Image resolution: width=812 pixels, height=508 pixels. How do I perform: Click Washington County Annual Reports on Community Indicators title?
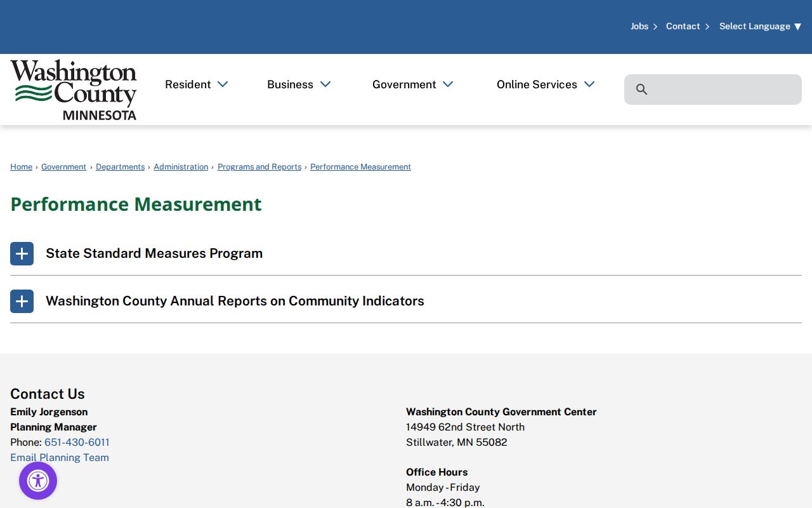(235, 301)
